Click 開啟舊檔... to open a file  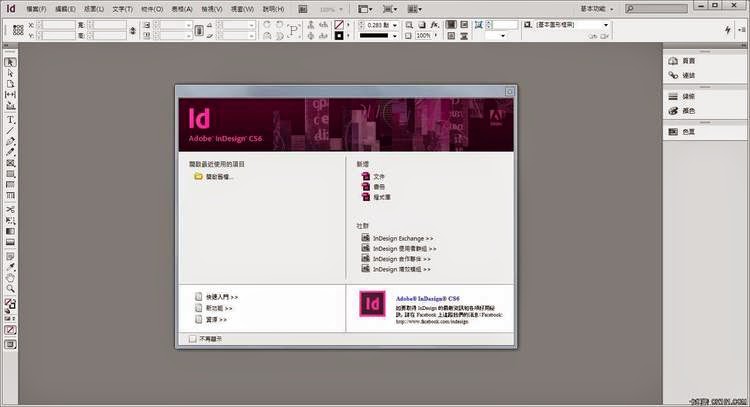pos(214,176)
